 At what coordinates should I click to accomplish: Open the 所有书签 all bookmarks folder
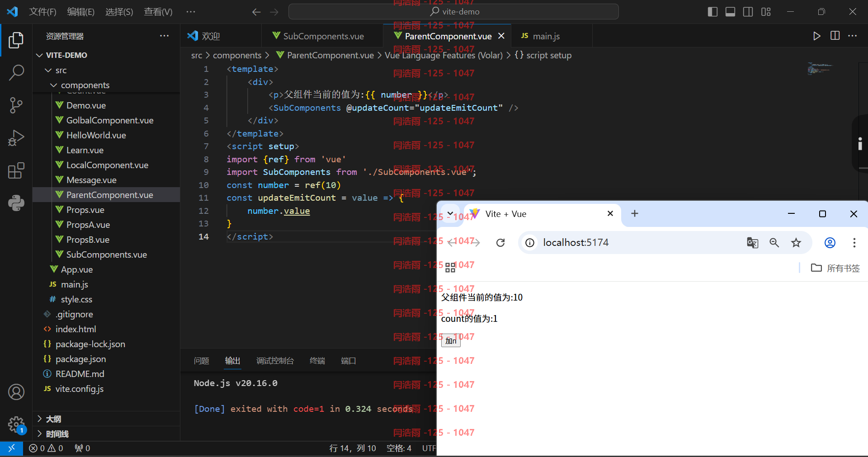tap(835, 268)
